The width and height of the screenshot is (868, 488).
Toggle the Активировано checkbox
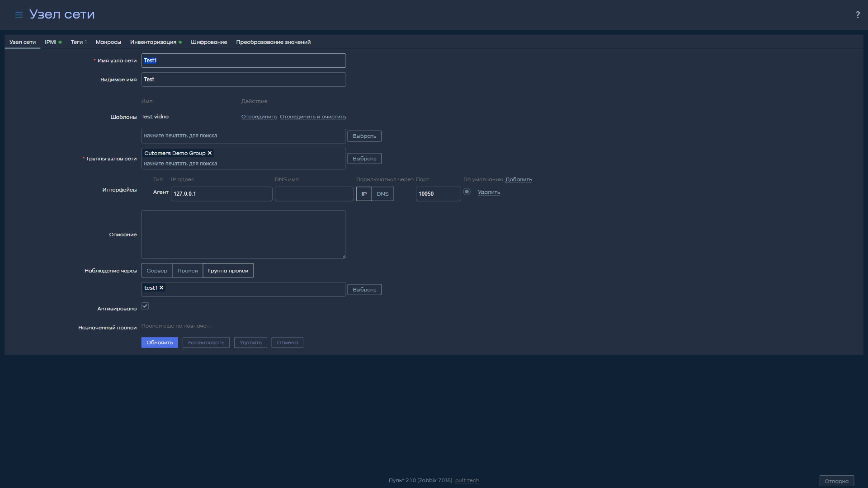pos(145,306)
